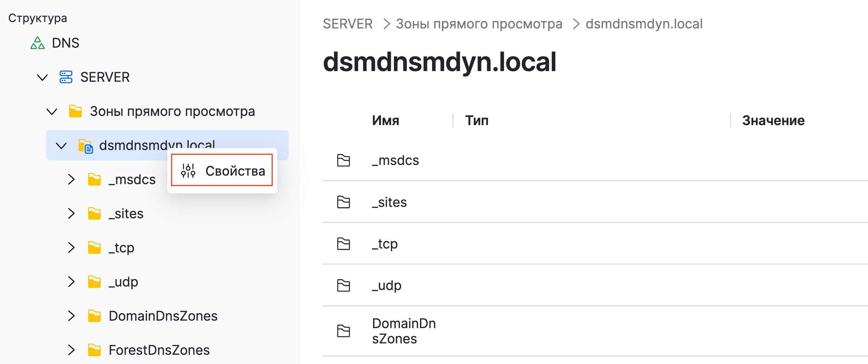This screenshot has width=868, height=364.
Task: Sort by the Имя column header
Action: (x=386, y=121)
